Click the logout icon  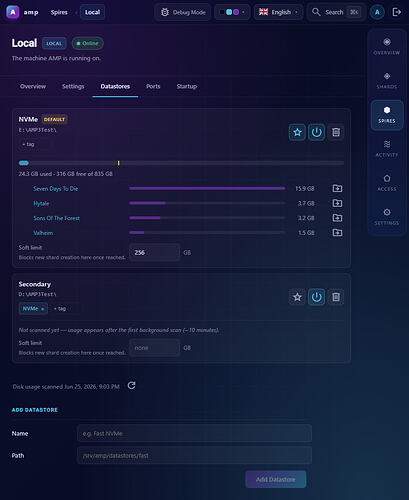click(x=396, y=12)
